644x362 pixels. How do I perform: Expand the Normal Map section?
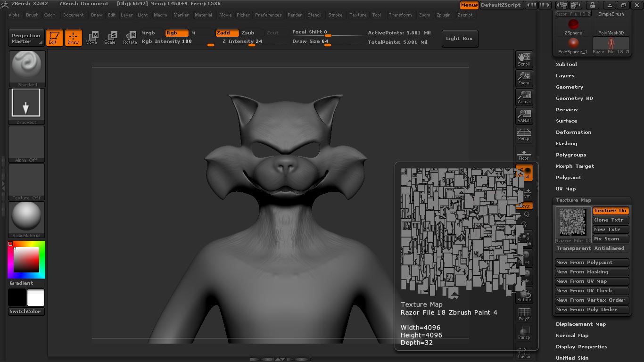tap(572, 336)
